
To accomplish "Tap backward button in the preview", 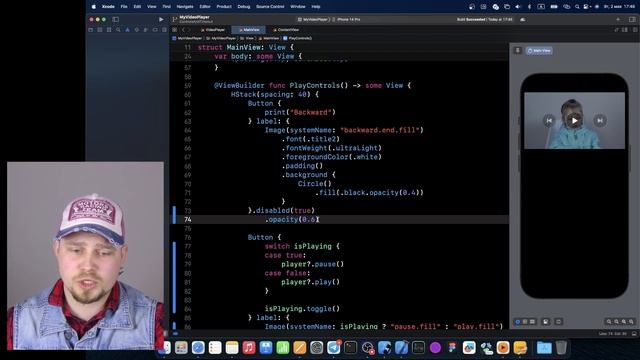I will pos(549,120).
